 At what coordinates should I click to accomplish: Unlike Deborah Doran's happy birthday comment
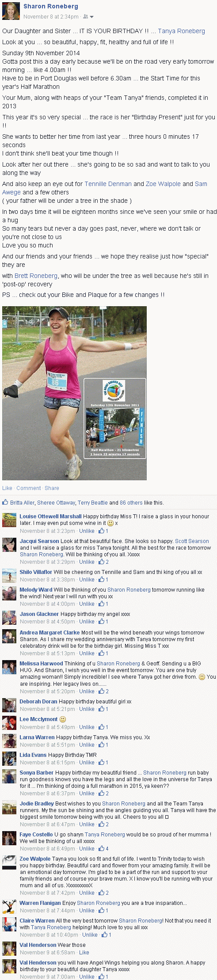[x=87, y=709]
